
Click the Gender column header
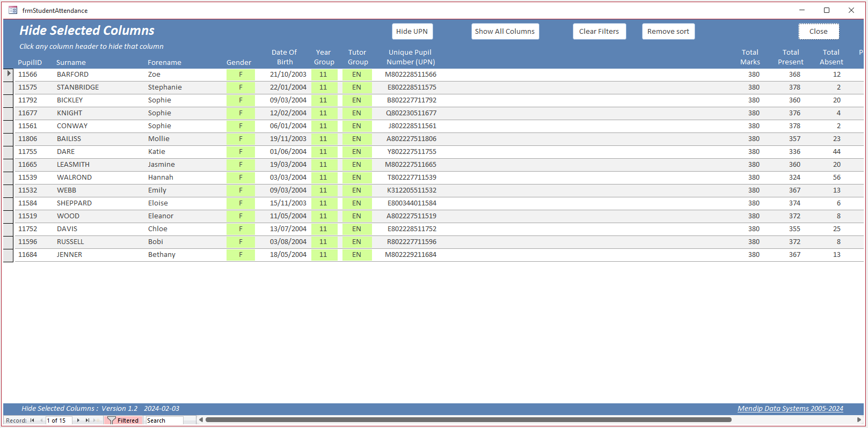239,63
